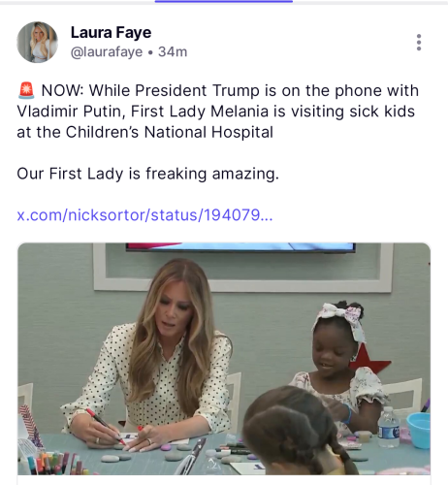Switch to the left inactive tab
The height and width of the screenshot is (485, 448).
pyautogui.click(x=78, y=2)
